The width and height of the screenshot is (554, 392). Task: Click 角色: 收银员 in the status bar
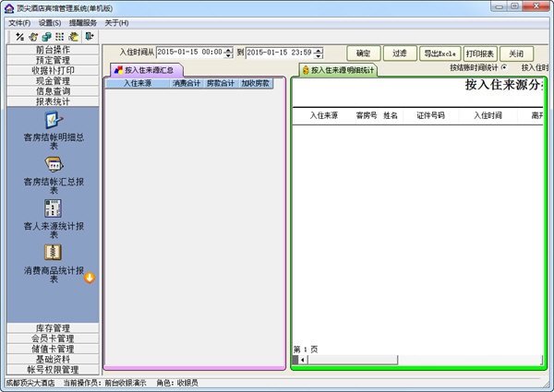point(177,383)
